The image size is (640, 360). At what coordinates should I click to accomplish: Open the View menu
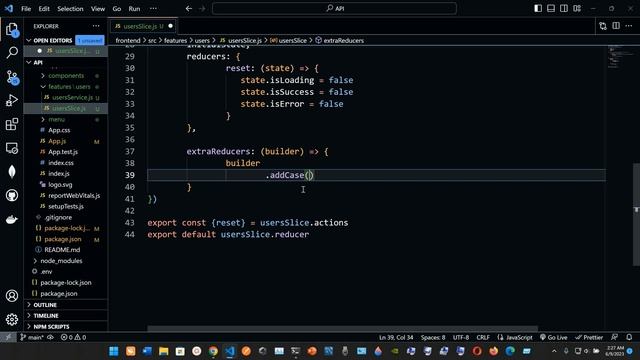pyautogui.click(x=98, y=9)
